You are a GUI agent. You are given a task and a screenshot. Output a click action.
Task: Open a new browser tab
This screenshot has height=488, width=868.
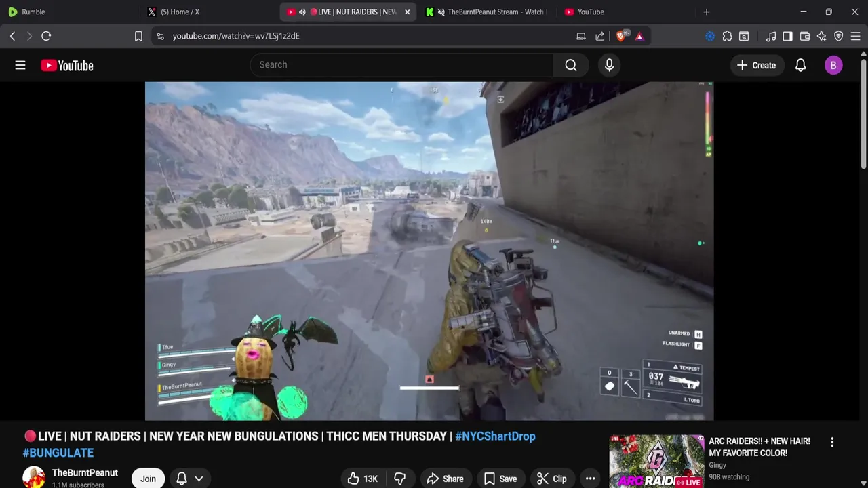tap(707, 12)
